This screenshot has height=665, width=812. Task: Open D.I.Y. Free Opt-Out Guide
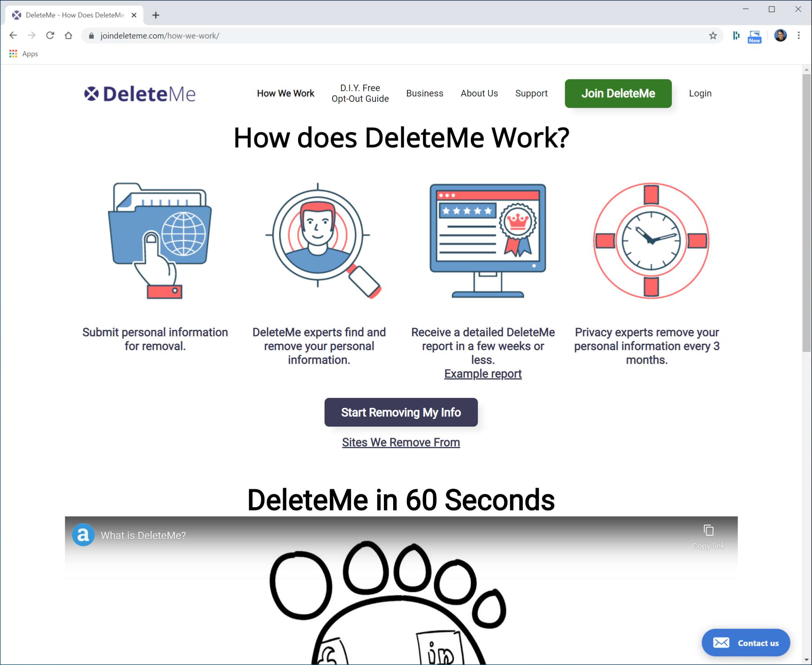pyautogui.click(x=360, y=93)
